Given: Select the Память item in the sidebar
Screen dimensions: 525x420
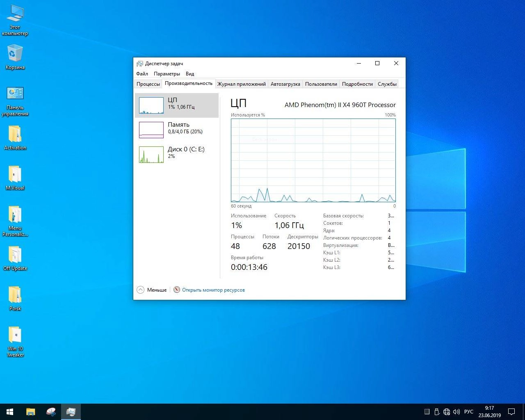Looking at the screenshot, I should [177, 130].
